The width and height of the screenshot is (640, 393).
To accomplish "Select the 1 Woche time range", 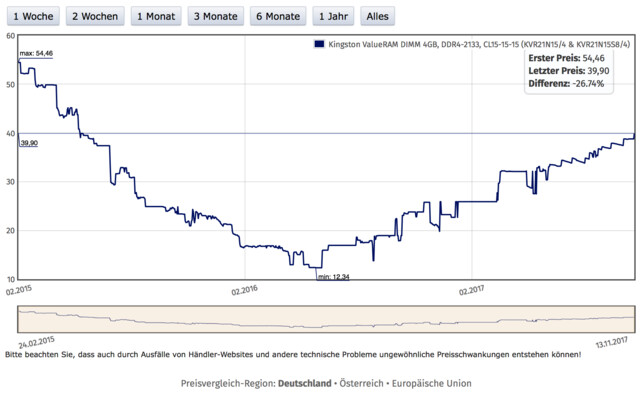I will click(33, 16).
